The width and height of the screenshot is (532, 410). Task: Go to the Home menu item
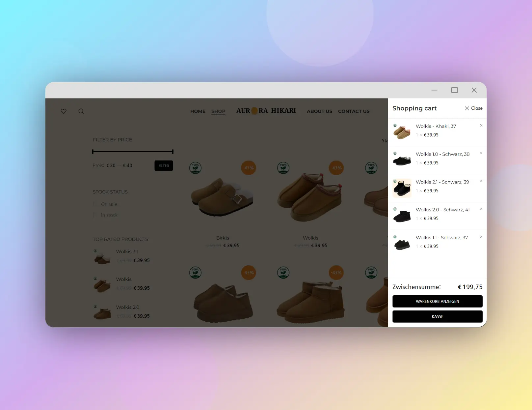coord(198,111)
